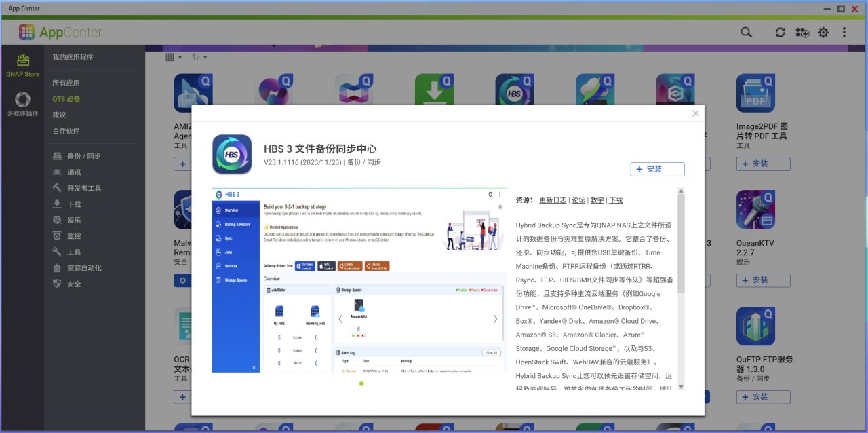Open 娱乐 category in sidebar

point(67,220)
